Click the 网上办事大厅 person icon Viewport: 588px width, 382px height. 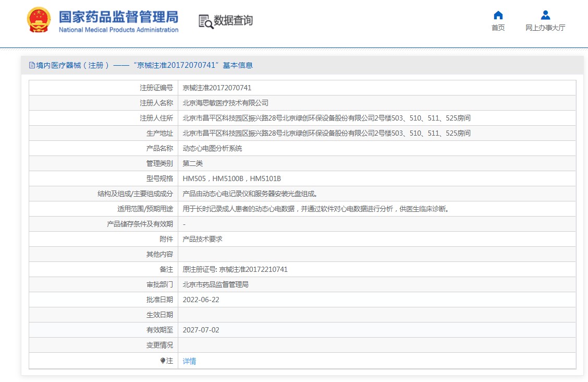[545, 15]
